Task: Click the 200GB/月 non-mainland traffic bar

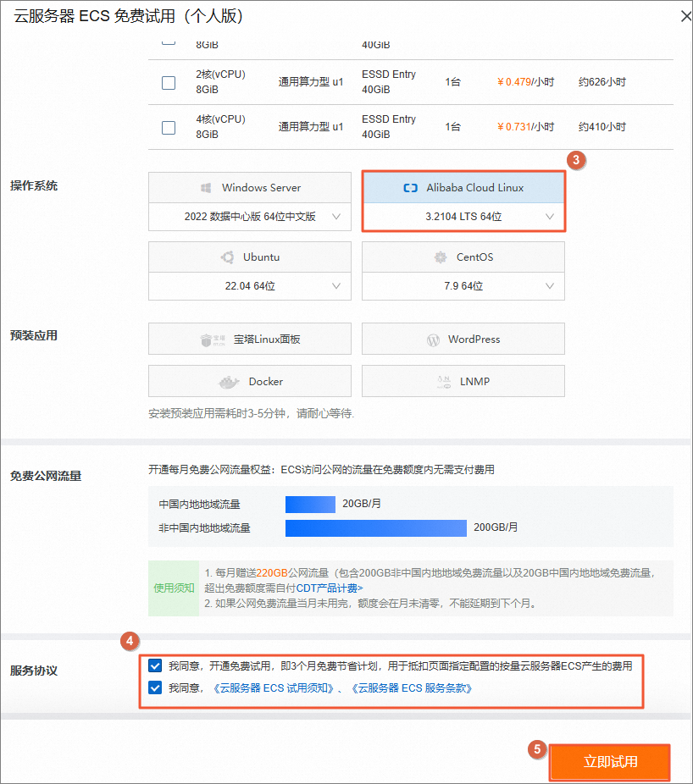Action: (376, 528)
